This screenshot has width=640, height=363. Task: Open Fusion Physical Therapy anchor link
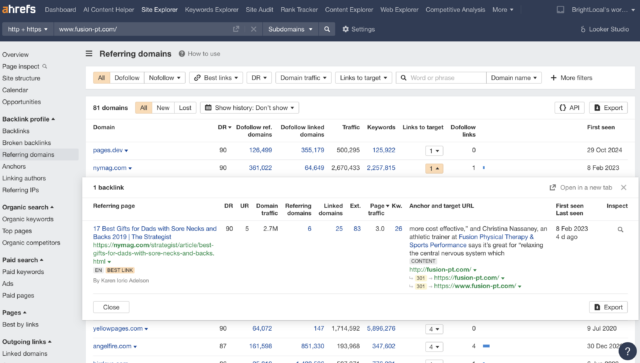[x=471, y=241]
